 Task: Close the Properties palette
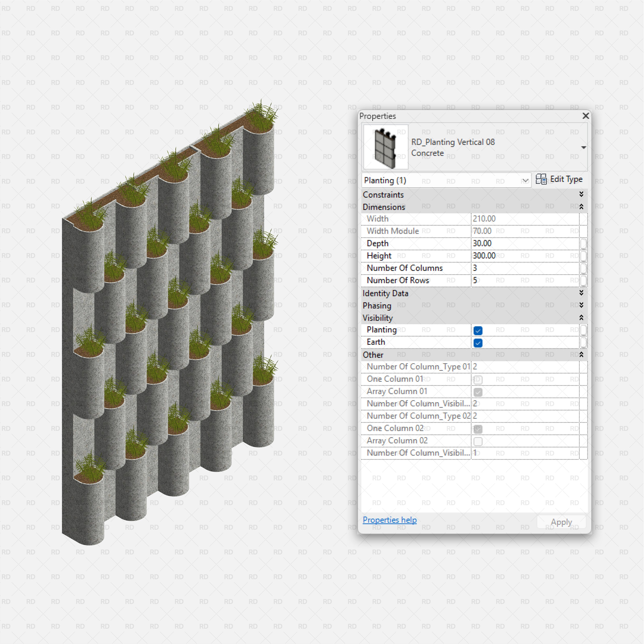pos(586,116)
